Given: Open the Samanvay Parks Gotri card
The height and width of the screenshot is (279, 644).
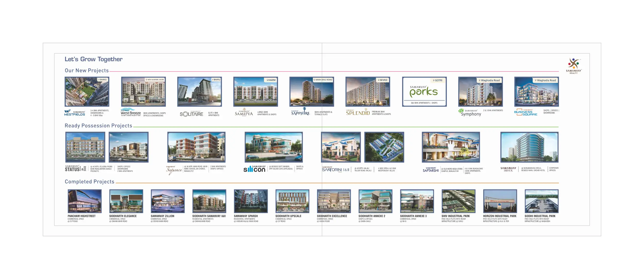Looking at the screenshot, I should 424,92.
